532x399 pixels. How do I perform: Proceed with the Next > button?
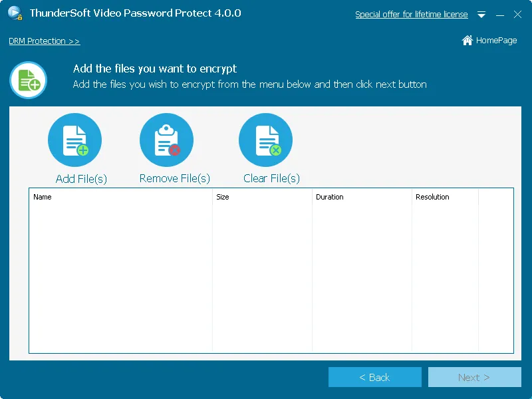pos(474,377)
